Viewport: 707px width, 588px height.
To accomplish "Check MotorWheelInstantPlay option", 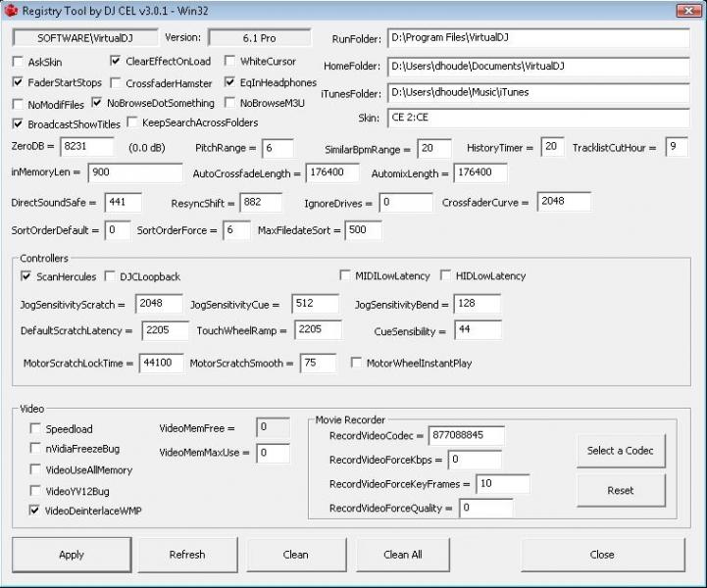I will [x=356, y=363].
